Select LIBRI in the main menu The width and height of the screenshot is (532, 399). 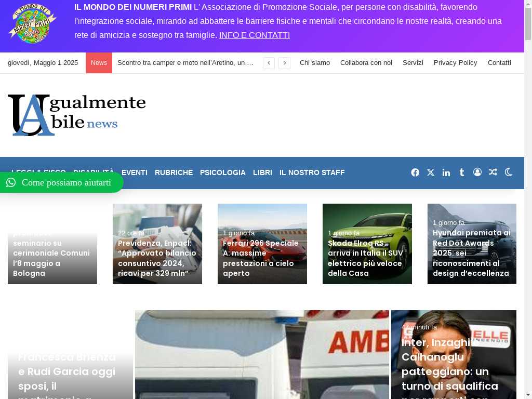click(262, 172)
